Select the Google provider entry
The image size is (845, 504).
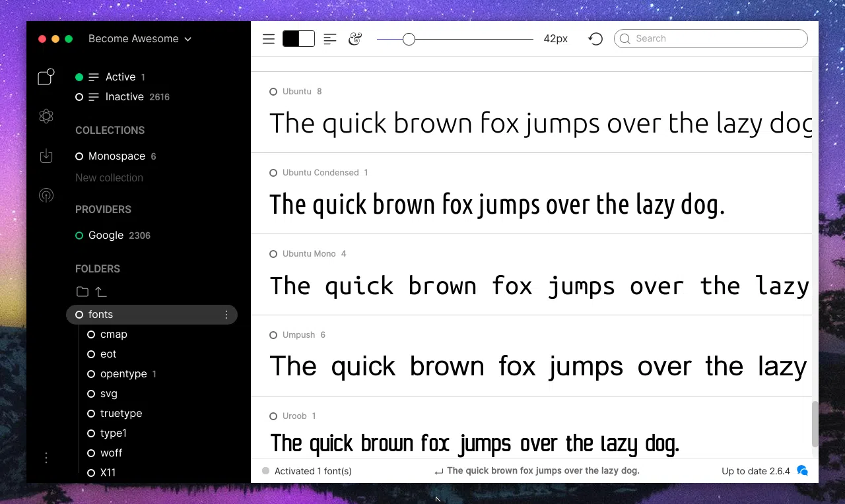106,236
